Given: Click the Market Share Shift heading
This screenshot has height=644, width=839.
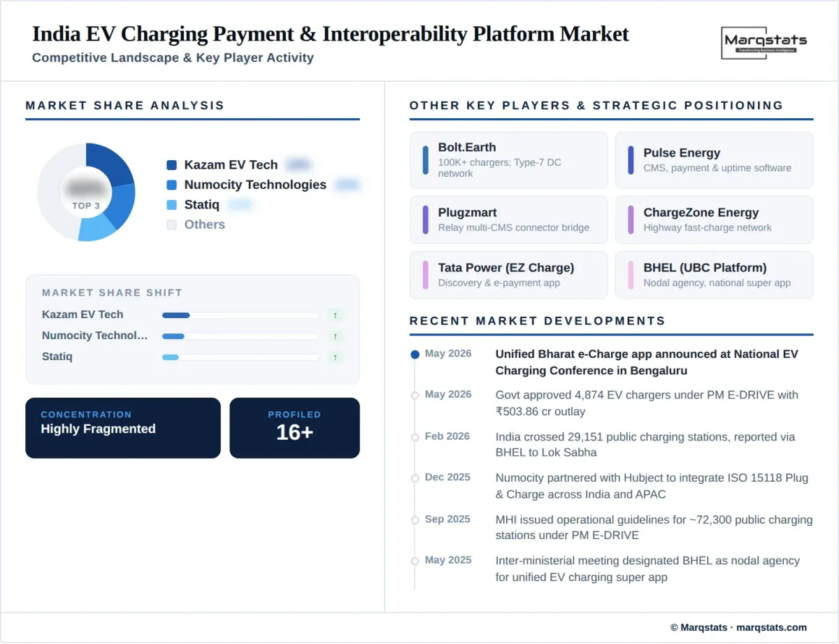Looking at the screenshot, I should coord(112,293).
